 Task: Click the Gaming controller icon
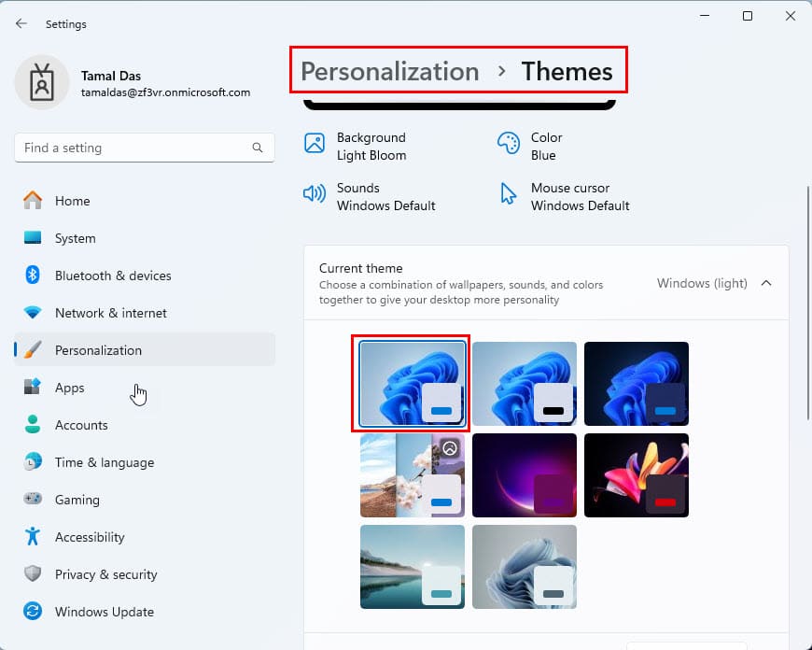33,499
